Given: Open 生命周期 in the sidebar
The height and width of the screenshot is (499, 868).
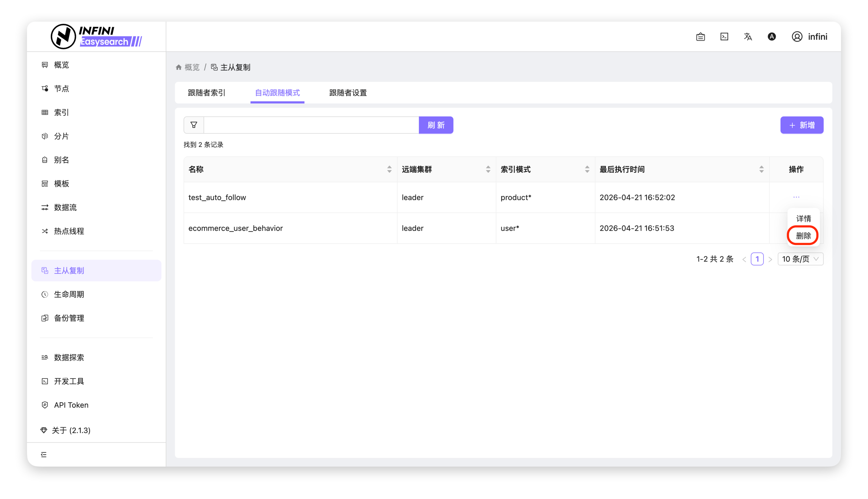Looking at the screenshot, I should coord(69,294).
